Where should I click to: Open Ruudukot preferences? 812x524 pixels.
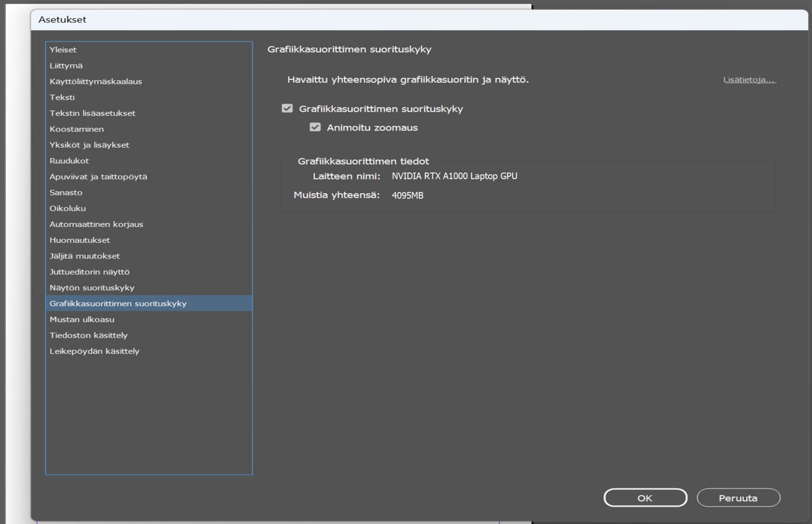69,161
